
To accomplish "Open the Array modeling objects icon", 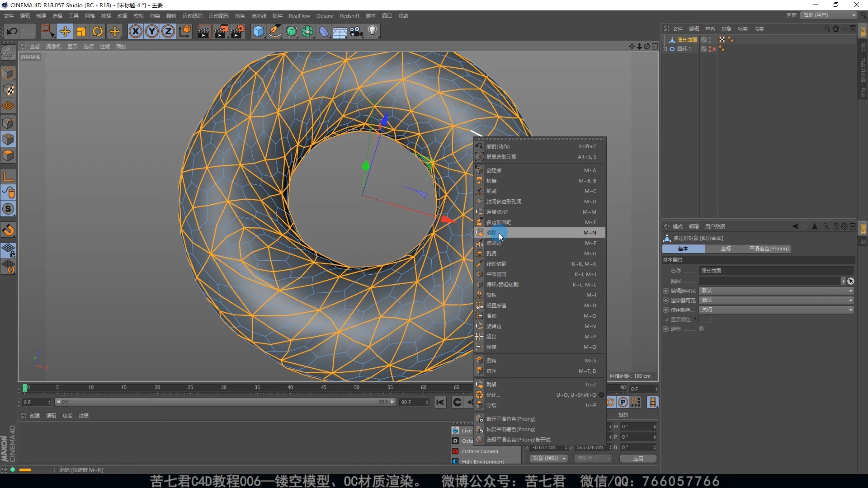I will click(x=308, y=32).
